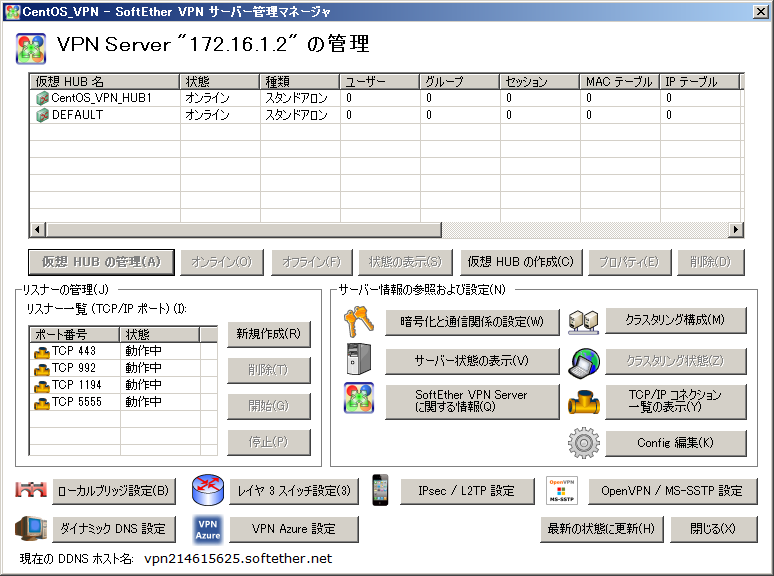Image resolution: width=774 pixels, height=576 pixels.
Task: Close the window with title bar X
Action: point(761,11)
